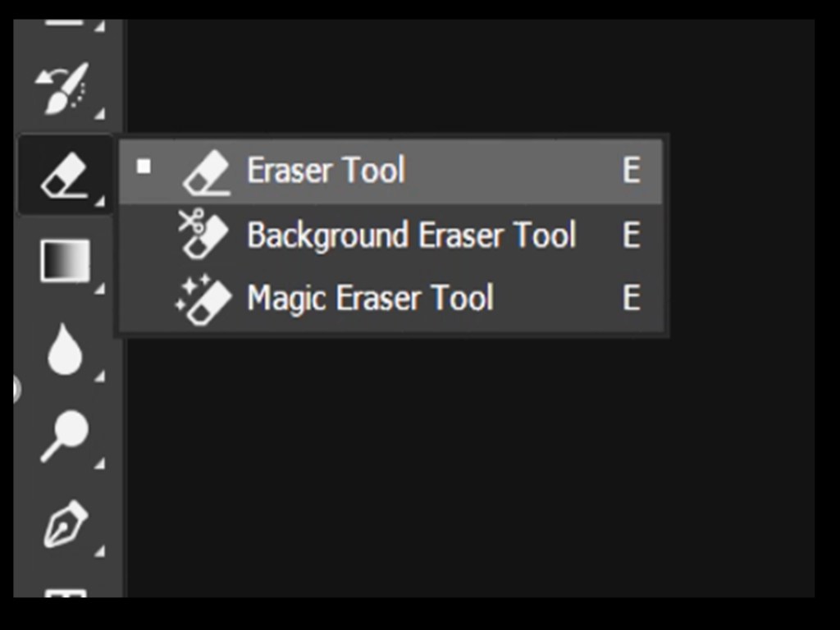Choose the Eraser Tool entry in the flyout
This screenshot has width=840, height=630.
point(326,171)
